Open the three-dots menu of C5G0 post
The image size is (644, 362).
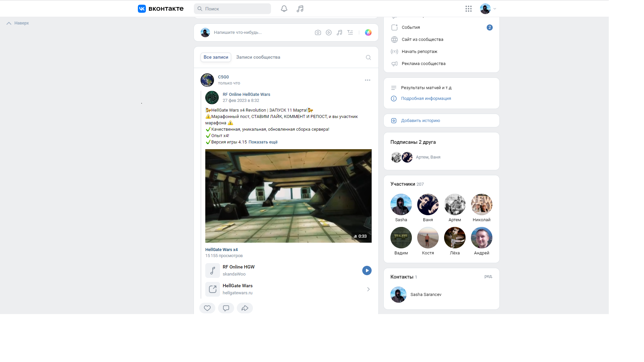368,80
